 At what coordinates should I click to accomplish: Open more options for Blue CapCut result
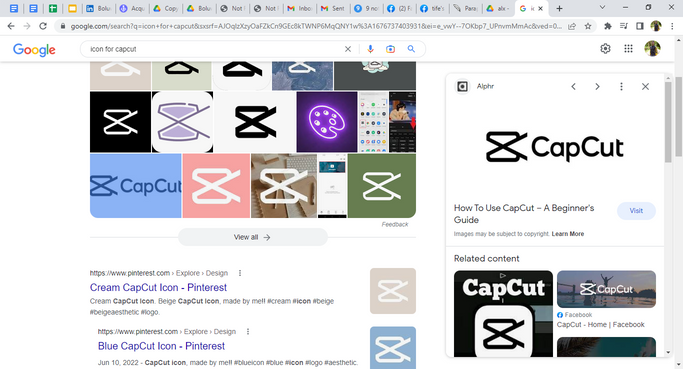click(x=248, y=332)
